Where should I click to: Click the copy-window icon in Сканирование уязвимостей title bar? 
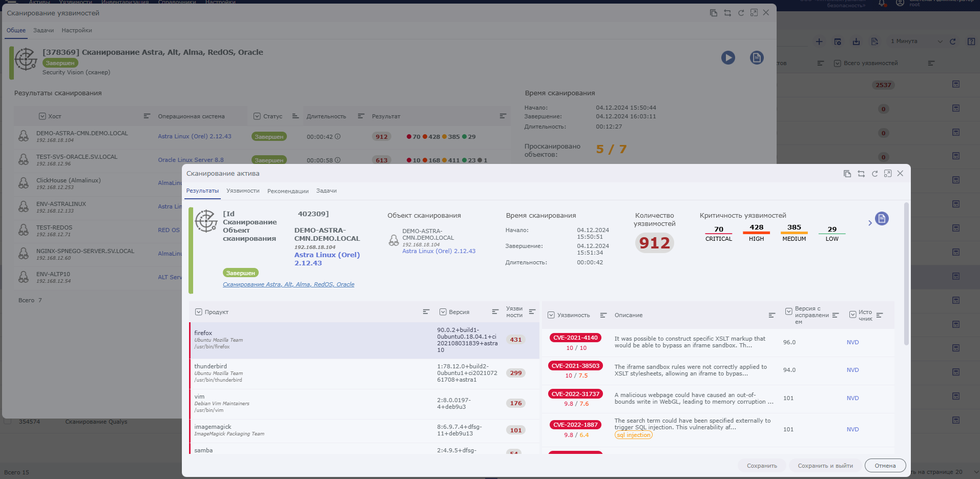(x=714, y=13)
